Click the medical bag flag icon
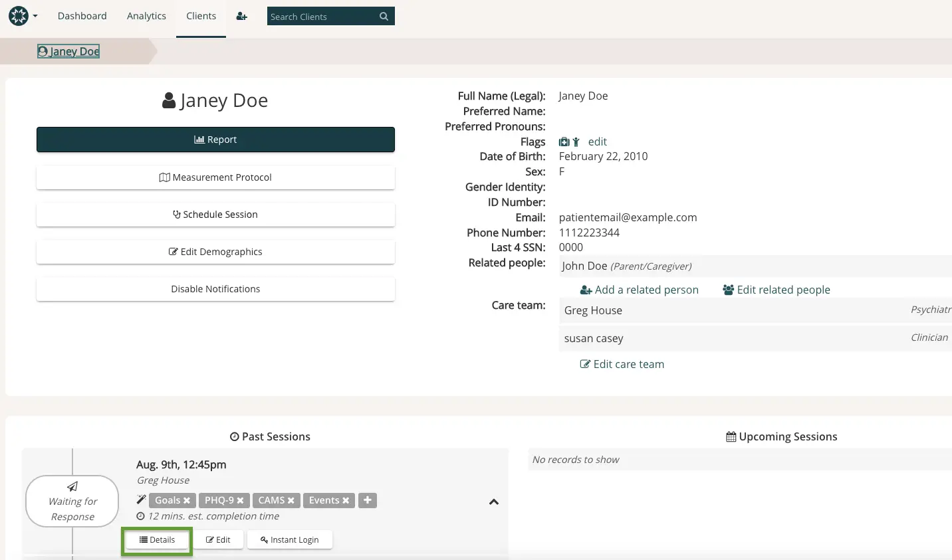Screen dimensions: 952x560 (x=562, y=141)
